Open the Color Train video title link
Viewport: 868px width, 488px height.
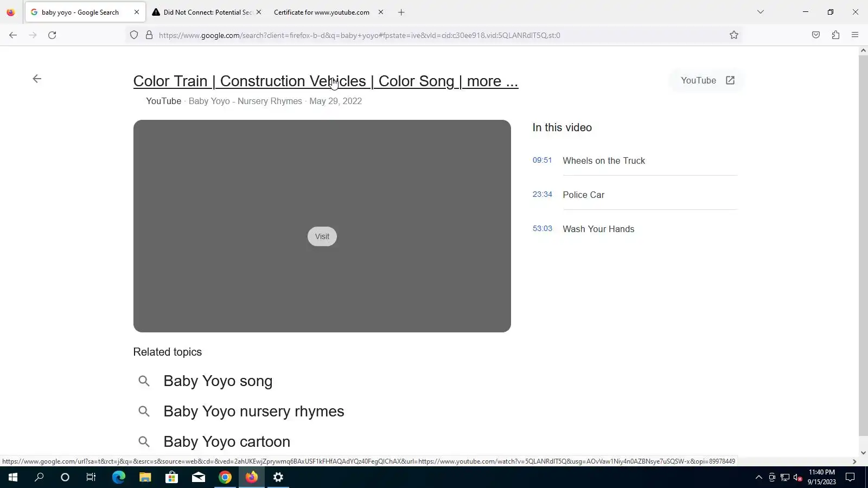point(325,81)
